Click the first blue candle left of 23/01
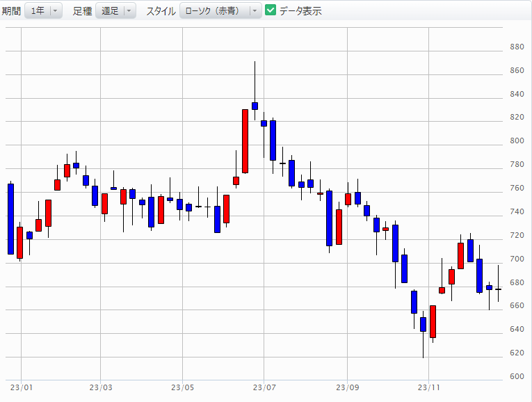Image resolution: width=532 pixels, height=402 pixels. click(x=11, y=219)
